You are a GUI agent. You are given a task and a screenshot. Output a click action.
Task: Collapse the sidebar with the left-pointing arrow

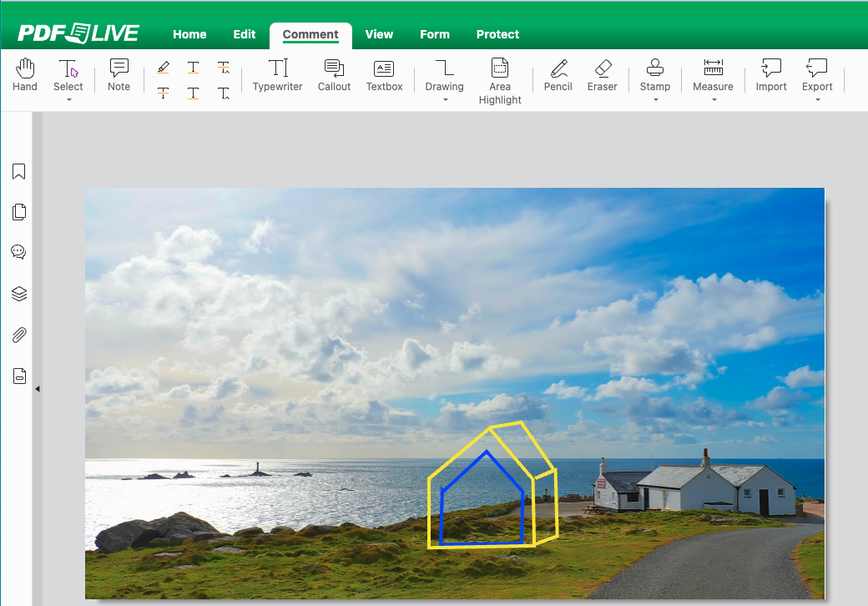(x=38, y=388)
